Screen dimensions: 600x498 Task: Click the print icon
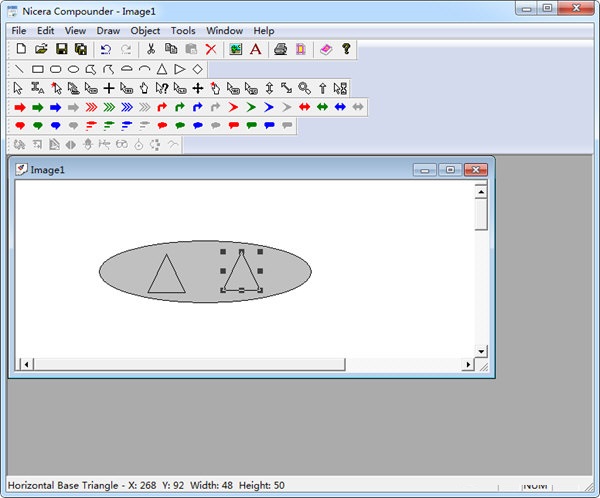pos(280,49)
